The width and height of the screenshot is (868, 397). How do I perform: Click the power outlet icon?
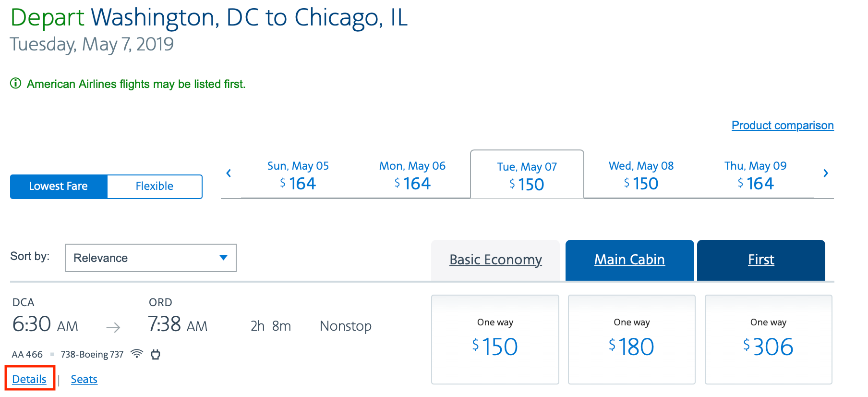point(156,355)
